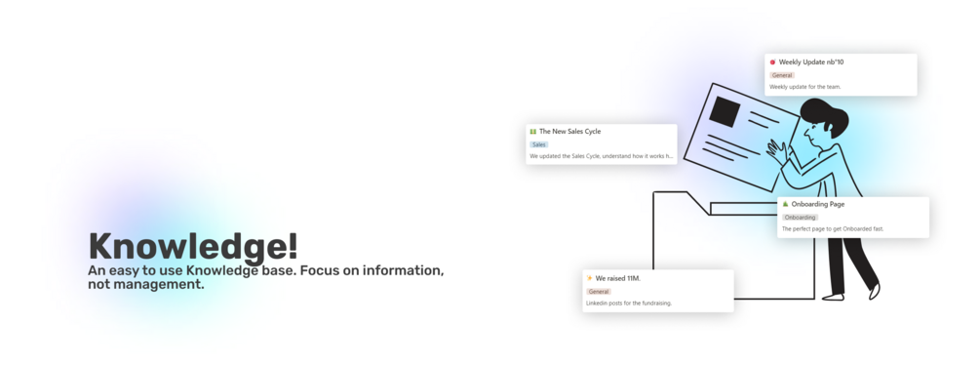Click the Knowledge! heading
Screen dimensions: 980x366
point(193,247)
